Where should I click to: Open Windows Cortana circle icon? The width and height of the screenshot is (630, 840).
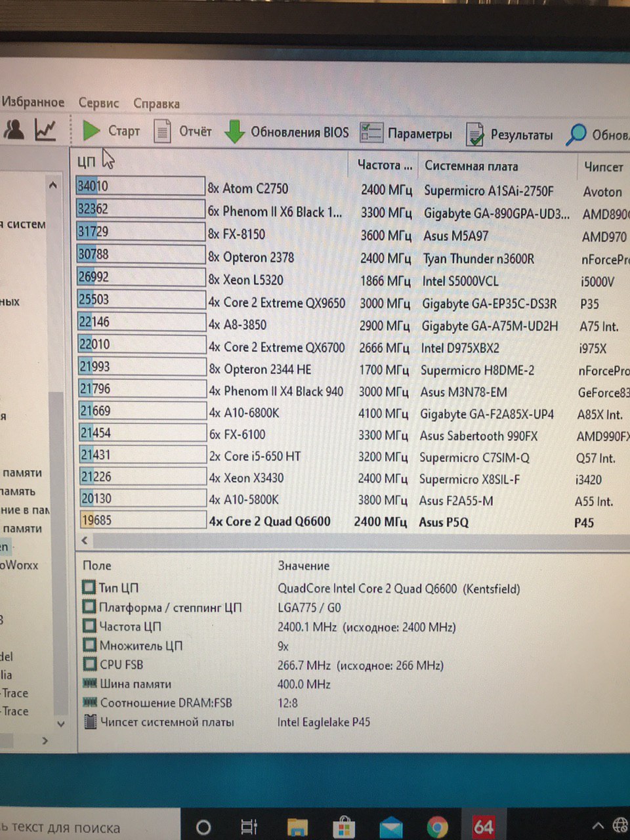(203, 827)
